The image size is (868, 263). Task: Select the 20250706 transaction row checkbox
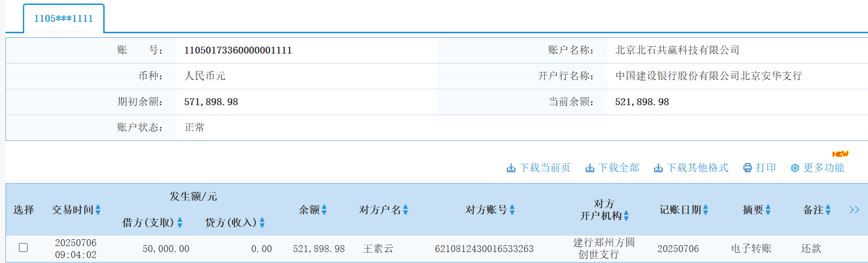[x=23, y=247]
